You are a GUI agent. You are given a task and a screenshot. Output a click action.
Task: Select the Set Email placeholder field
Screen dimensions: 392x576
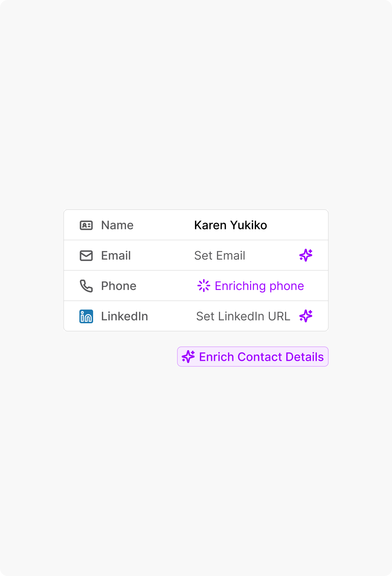click(x=219, y=255)
